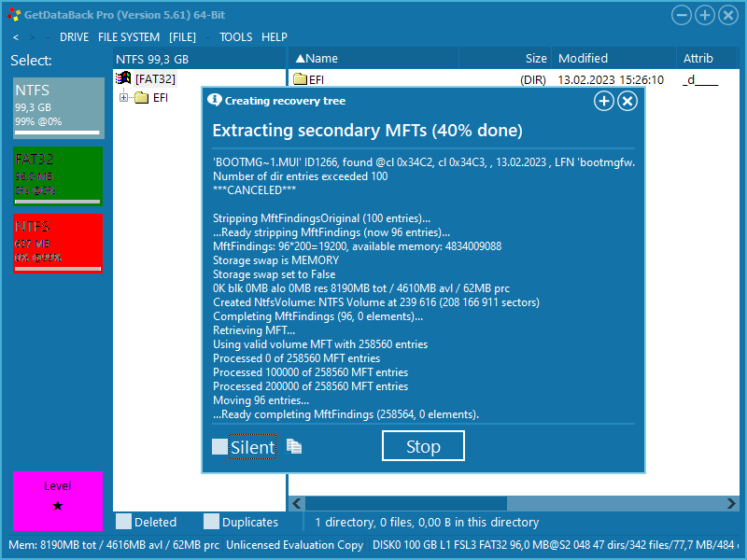Click the 'Storage swap is MEMORY' log line
The image size is (747, 560).
coord(275,260)
